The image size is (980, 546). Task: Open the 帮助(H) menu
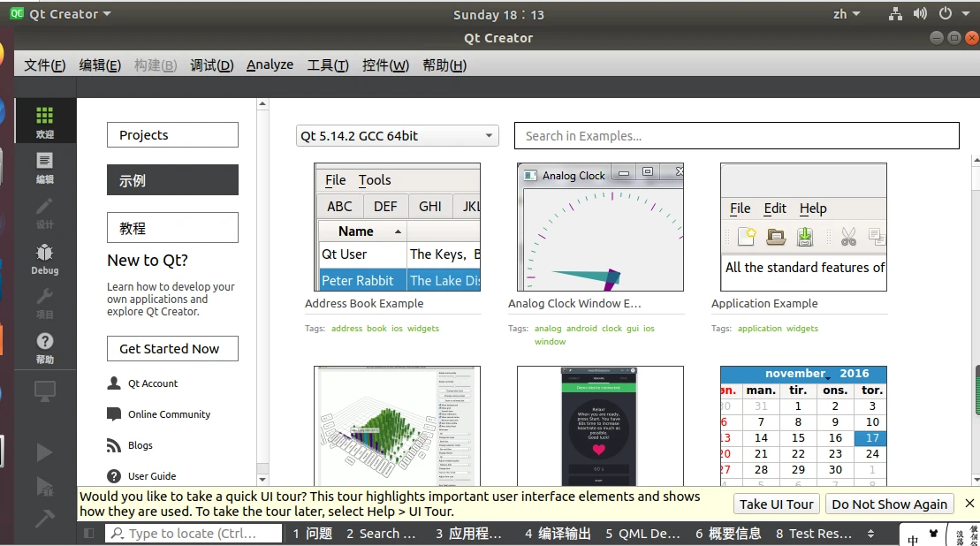coord(444,65)
